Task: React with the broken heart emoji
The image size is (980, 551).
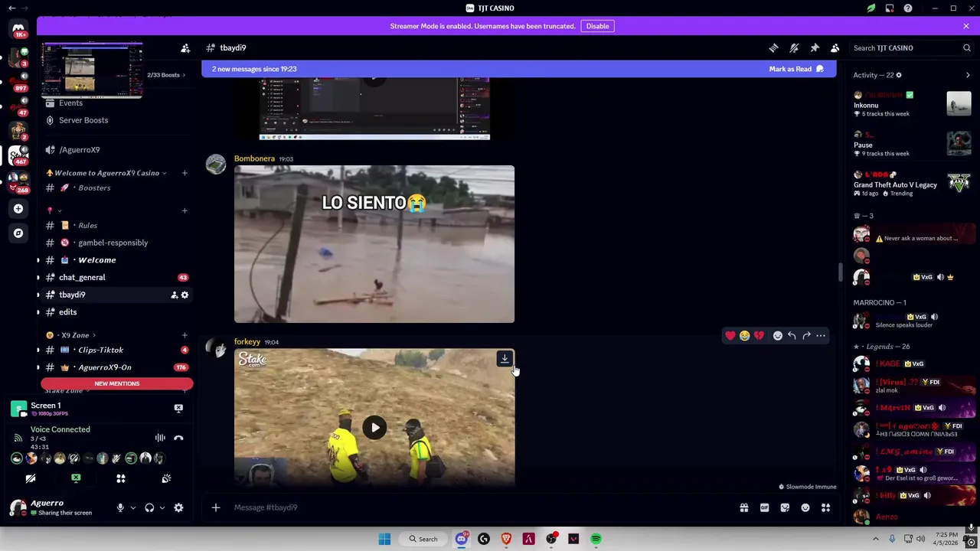Action: point(759,336)
